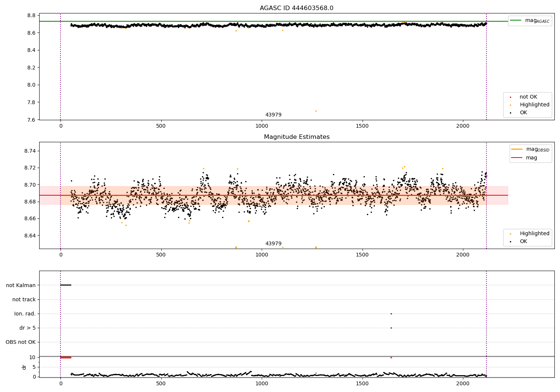Click the "dr > 5" axis label
The height and width of the screenshot is (392, 560).
(28, 328)
